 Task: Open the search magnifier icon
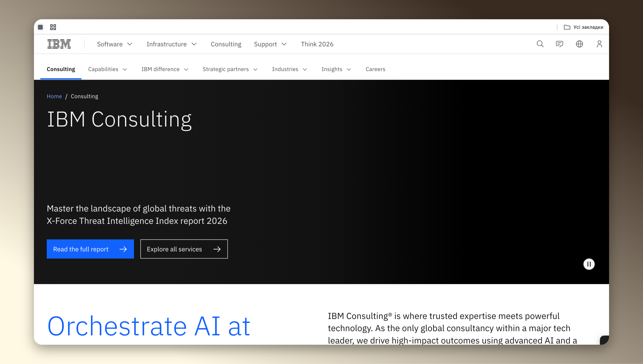[540, 44]
